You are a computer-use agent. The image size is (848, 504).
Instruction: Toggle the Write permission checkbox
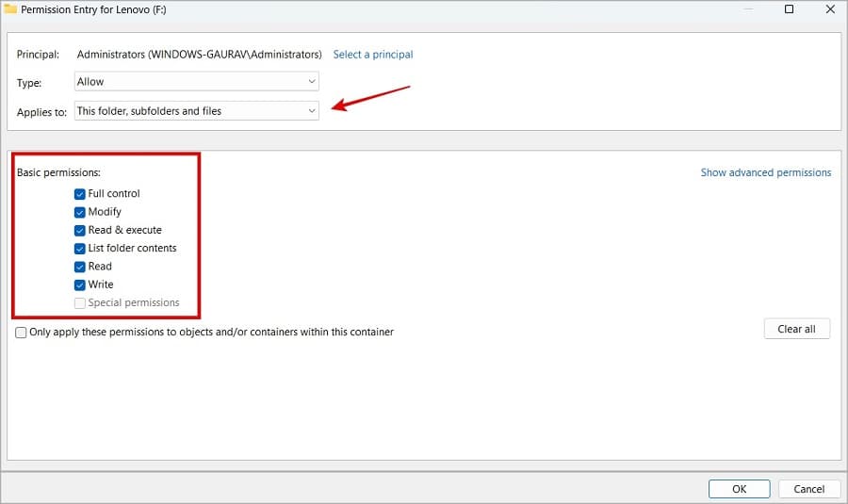pos(80,285)
